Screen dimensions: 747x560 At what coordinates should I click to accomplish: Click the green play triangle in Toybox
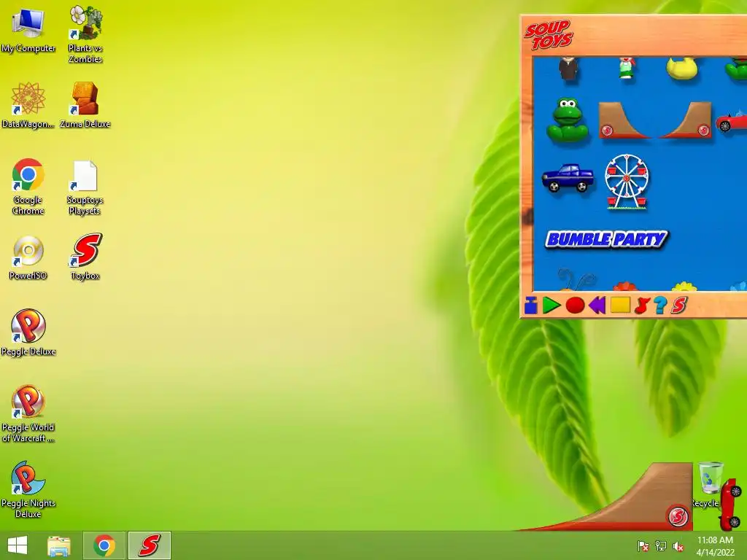point(551,306)
